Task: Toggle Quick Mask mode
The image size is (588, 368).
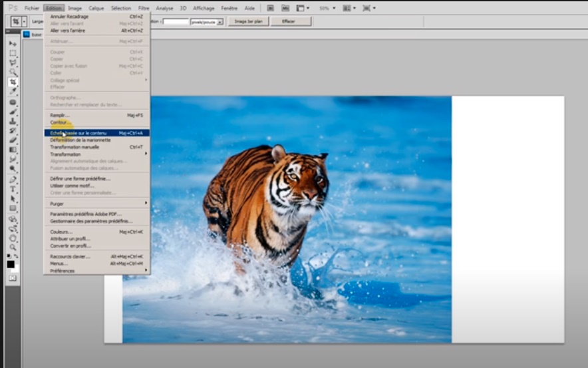Action: coord(13,278)
